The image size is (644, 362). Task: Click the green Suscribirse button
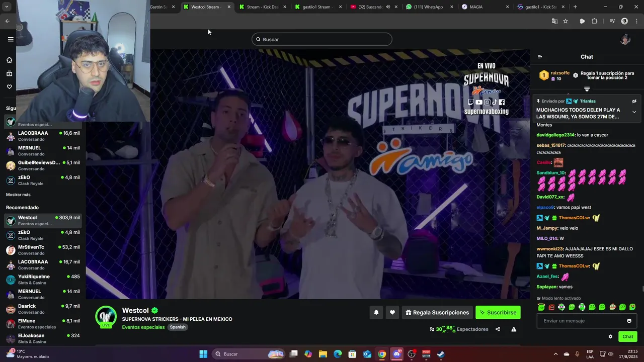[498, 312]
